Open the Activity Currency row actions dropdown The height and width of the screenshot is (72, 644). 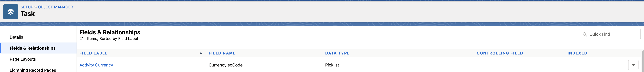click(x=633, y=65)
